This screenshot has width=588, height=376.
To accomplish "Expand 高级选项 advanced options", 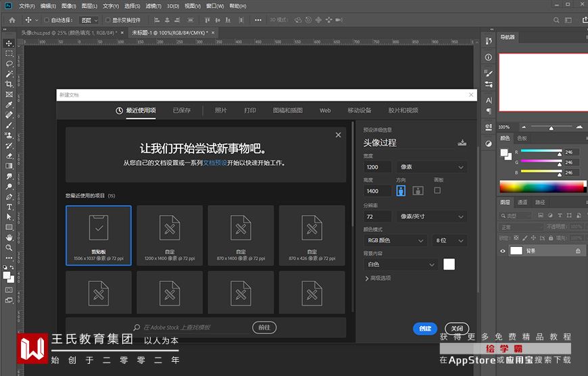I will (x=378, y=278).
